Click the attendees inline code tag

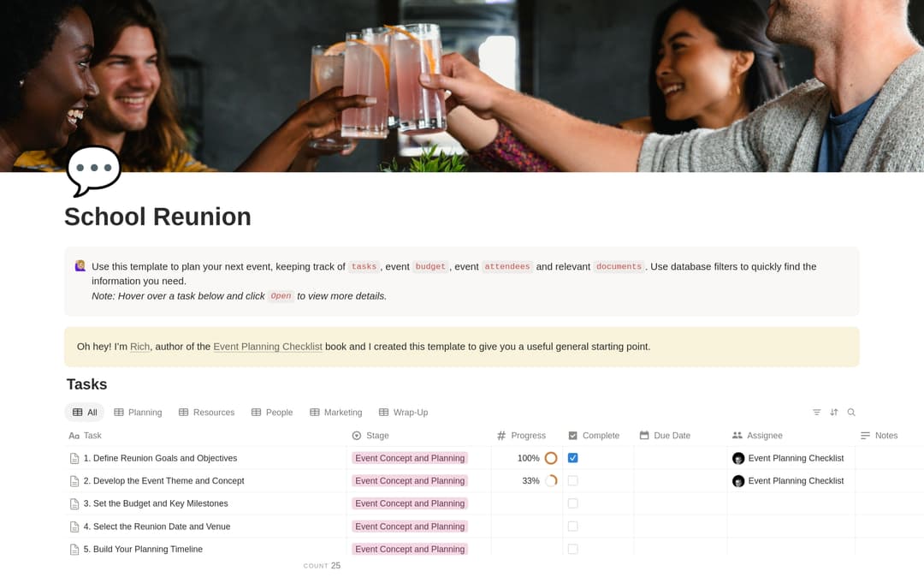[506, 266]
